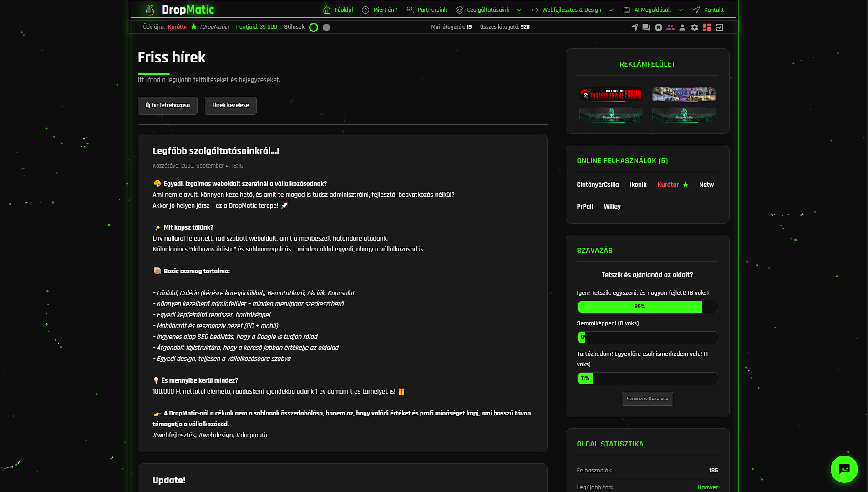
Task: Open the AI Megoldások menu item
Action: tap(647, 10)
